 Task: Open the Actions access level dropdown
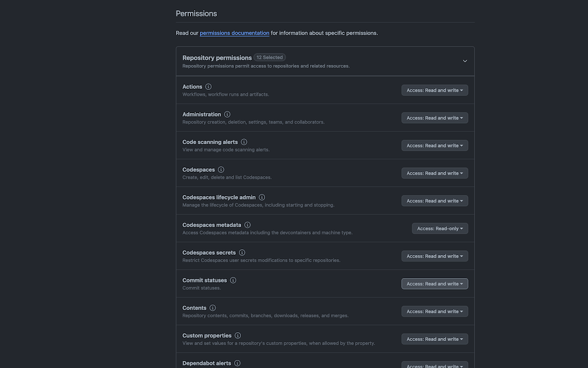tap(435, 90)
